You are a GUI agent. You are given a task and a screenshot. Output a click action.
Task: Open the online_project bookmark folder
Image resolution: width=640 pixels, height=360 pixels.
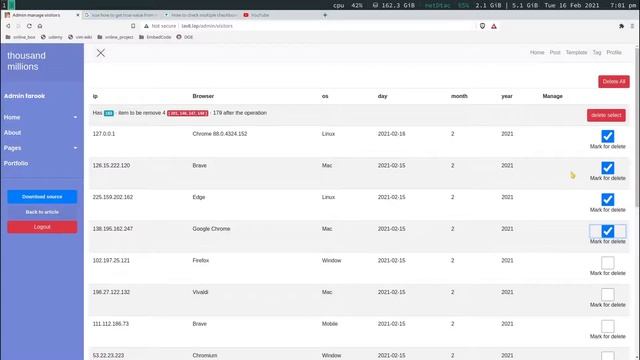116,37
